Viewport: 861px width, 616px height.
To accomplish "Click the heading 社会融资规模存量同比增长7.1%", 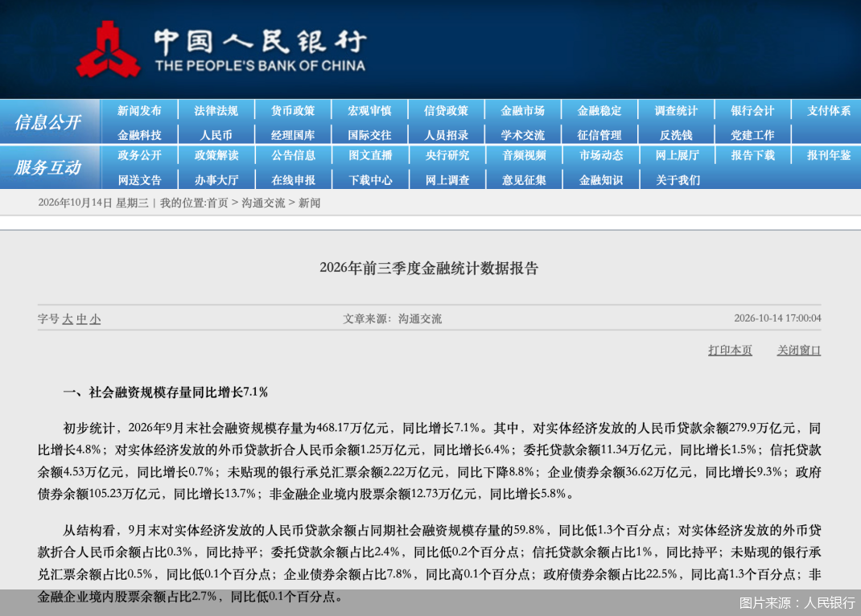I will click(178, 392).
